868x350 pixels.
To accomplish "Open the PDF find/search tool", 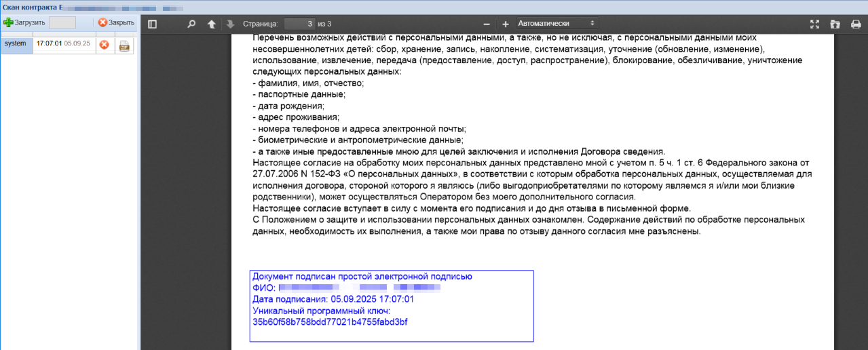I will [x=191, y=24].
